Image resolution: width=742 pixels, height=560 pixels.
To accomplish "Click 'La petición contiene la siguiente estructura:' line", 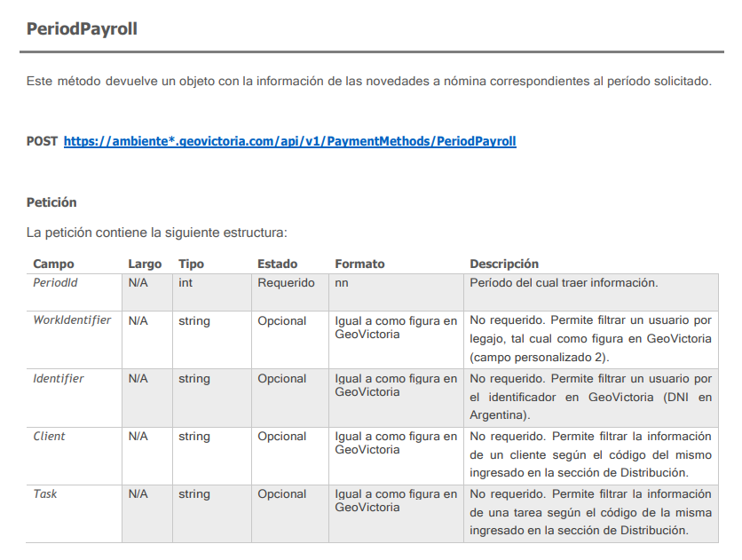I will click(x=156, y=233).
